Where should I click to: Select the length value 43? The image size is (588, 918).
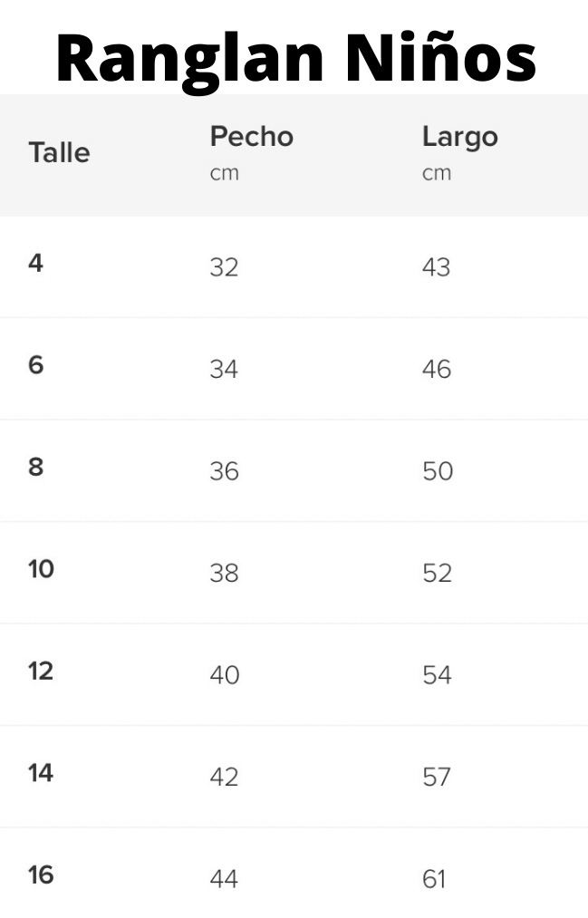[437, 267]
